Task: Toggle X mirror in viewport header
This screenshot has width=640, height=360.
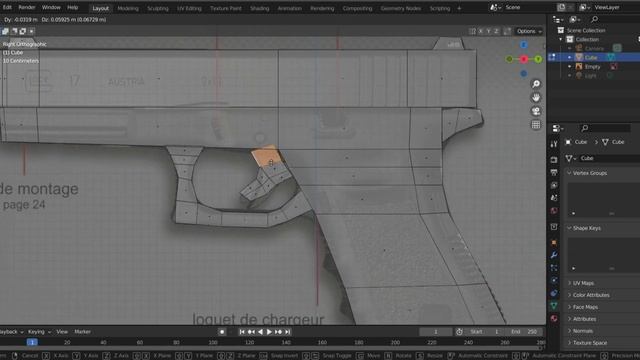Action: pos(481,31)
